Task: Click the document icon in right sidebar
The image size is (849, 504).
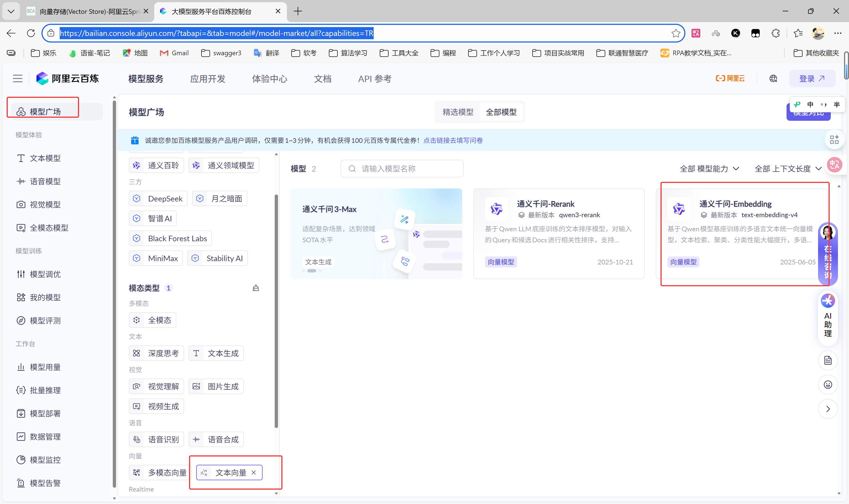Action: pos(828,360)
